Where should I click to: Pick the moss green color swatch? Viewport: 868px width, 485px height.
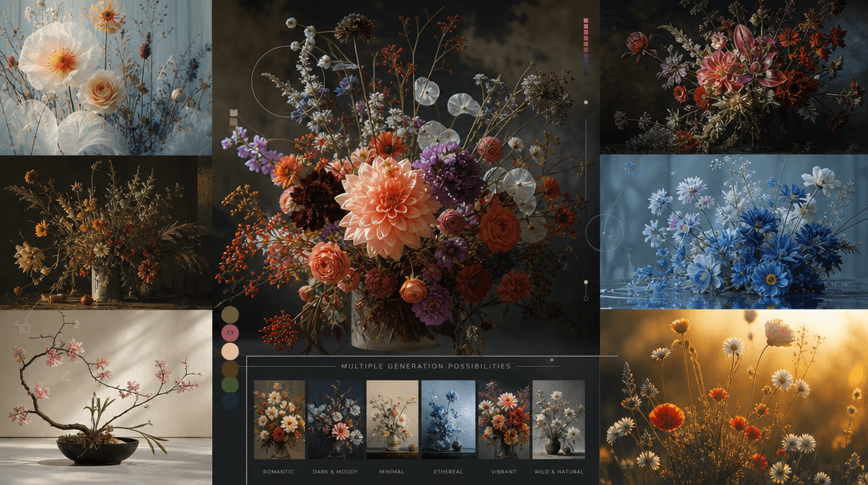231,384
